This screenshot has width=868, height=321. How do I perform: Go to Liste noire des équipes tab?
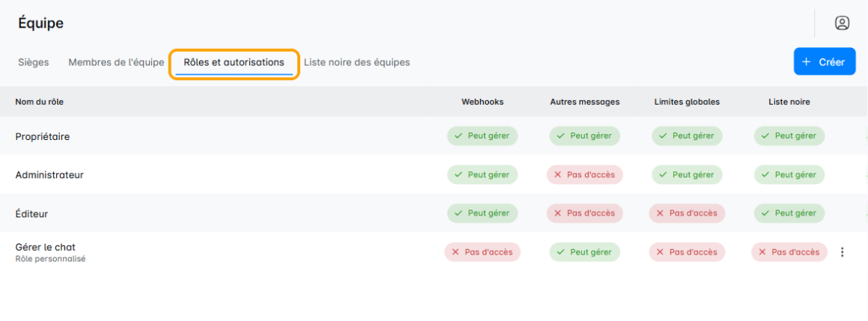pyautogui.click(x=356, y=62)
